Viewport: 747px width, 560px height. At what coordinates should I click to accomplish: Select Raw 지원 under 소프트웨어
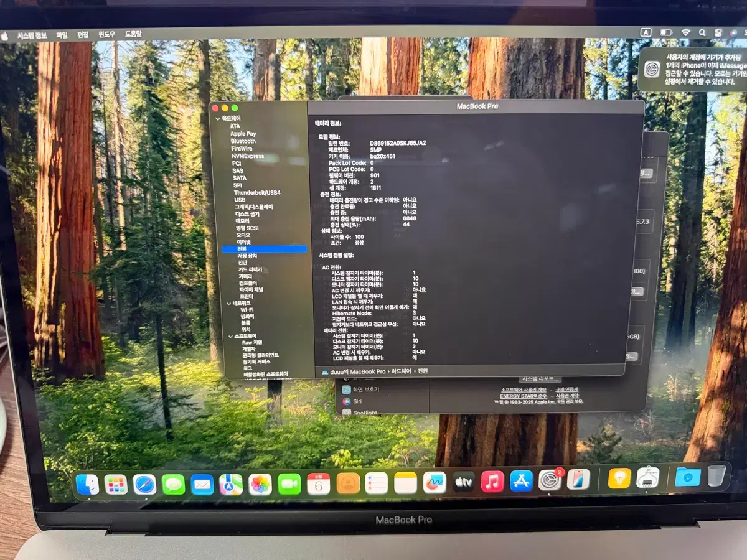[x=252, y=342]
